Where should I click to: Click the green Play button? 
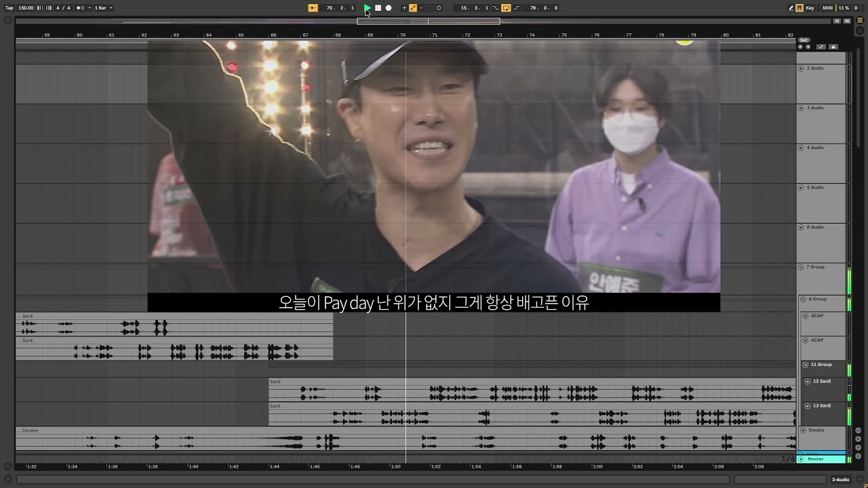click(x=367, y=8)
